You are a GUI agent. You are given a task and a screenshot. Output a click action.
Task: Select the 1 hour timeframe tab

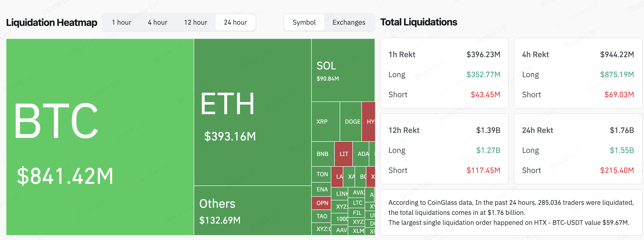121,22
